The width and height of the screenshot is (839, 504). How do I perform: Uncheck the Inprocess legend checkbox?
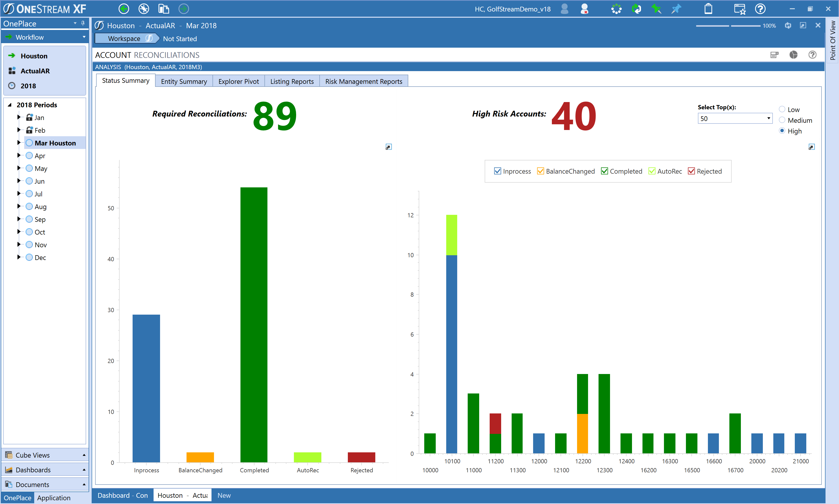click(x=497, y=171)
